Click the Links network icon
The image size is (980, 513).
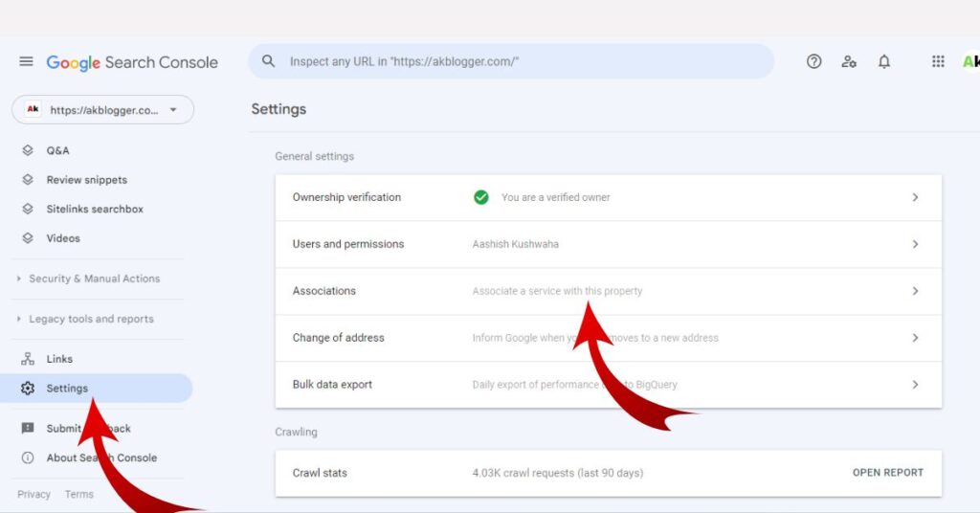(x=28, y=359)
